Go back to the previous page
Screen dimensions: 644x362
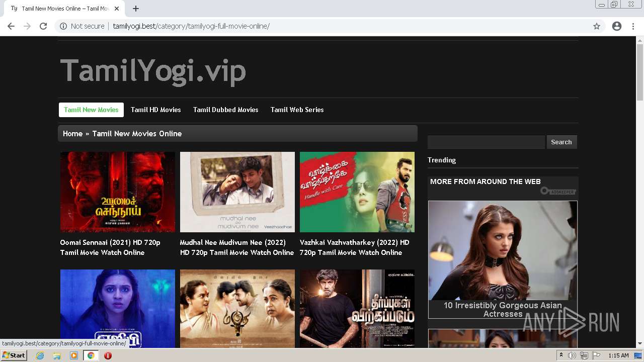tap(11, 26)
